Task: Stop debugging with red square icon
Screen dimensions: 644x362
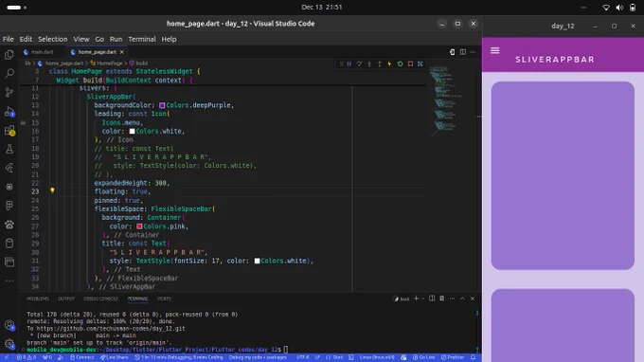Action: tap(410, 64)
